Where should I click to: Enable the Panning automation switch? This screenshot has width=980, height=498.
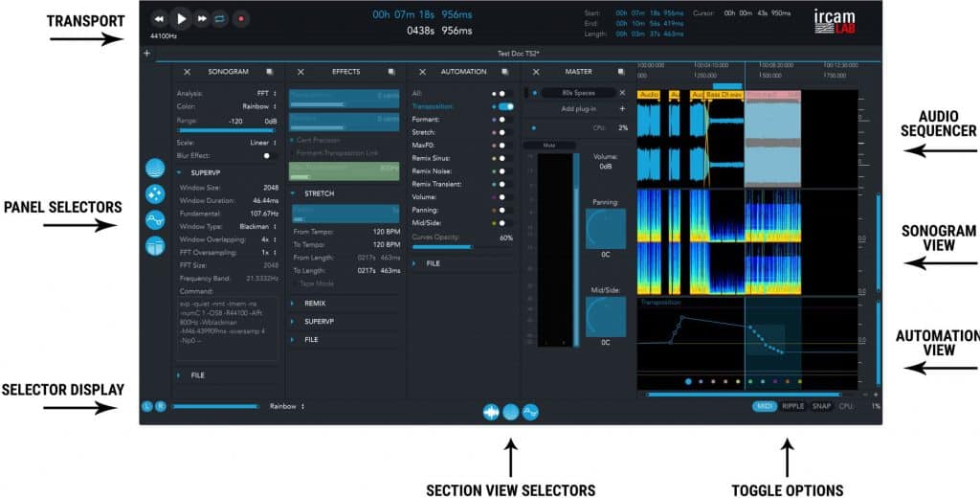pos(505,210)
